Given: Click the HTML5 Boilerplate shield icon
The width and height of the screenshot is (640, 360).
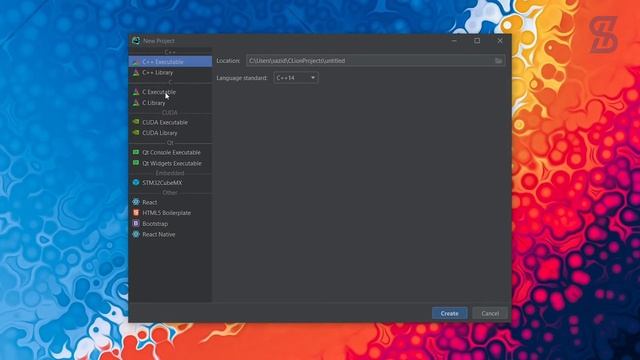Looking at the screenshot, I should (x=136, y=213).
